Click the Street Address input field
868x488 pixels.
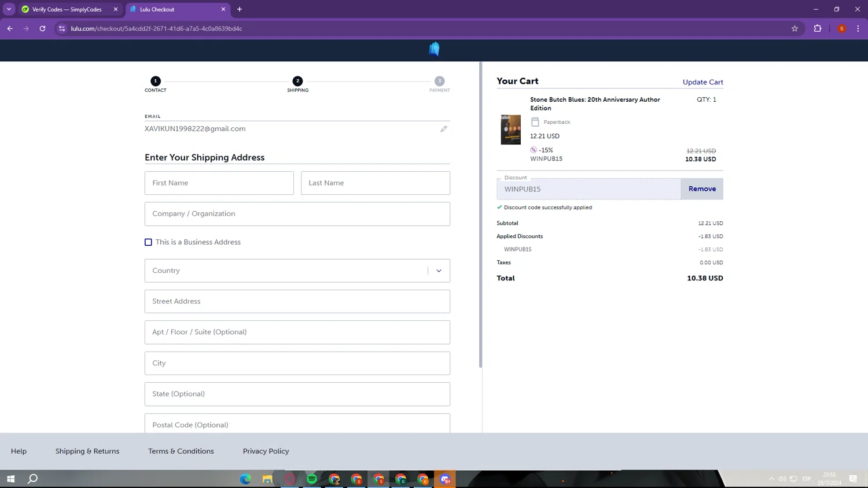click(297, 301)
